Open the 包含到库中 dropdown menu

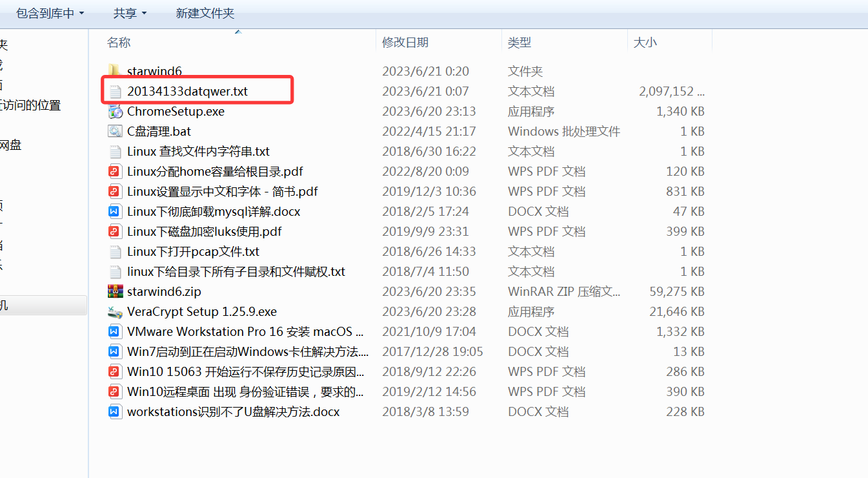click(x=50, y=13)
